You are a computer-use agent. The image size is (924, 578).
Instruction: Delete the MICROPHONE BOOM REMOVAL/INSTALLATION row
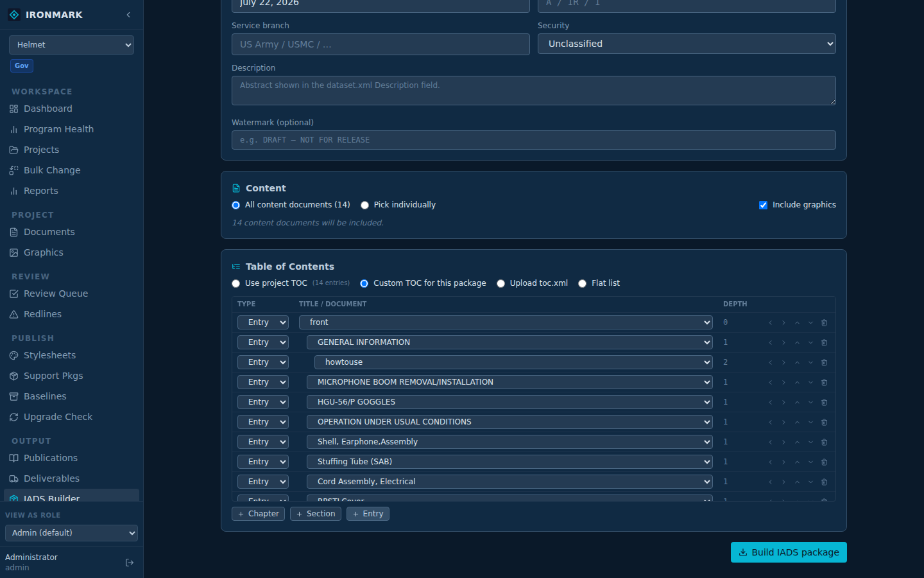coord(825,383)
